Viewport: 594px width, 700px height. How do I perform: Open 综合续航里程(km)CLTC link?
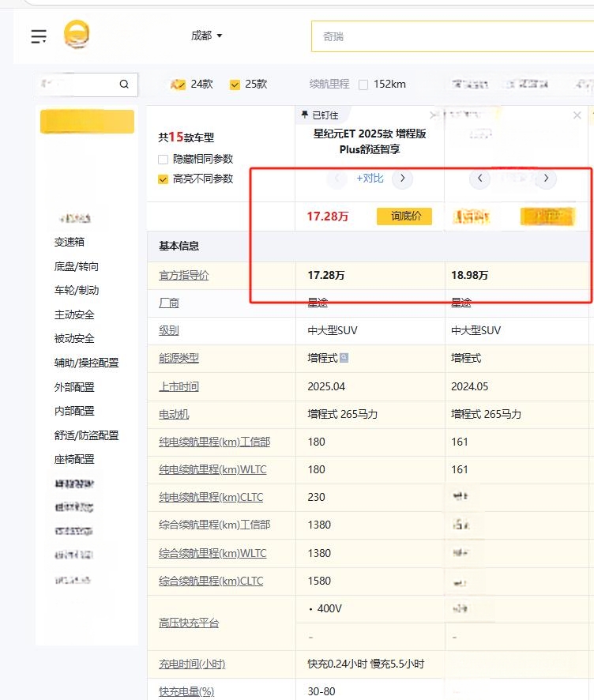coord(211,581)
